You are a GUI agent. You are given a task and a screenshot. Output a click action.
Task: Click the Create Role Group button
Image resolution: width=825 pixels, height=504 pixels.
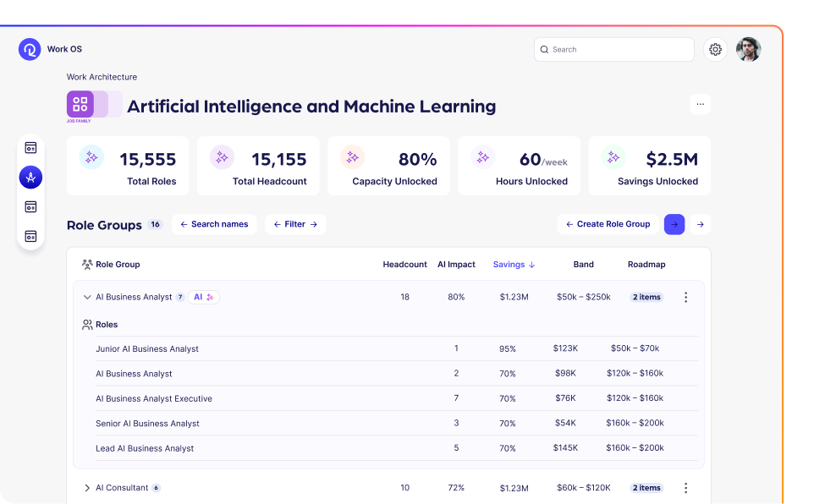[608, 224]
